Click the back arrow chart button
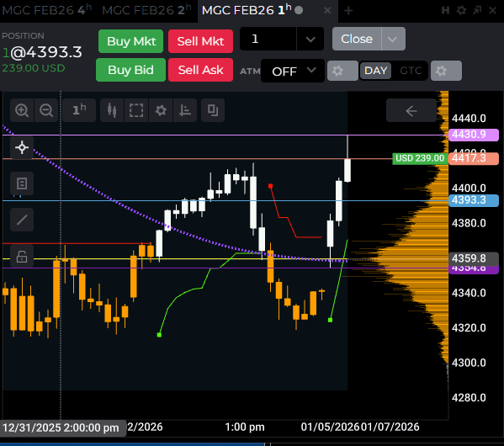The height and width of the screenshot is (446, 504). click(411, 110)
